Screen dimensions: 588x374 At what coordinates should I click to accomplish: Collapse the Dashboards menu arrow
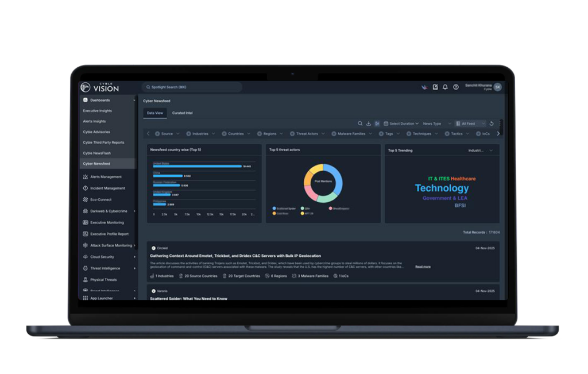(x=134, y=100)
